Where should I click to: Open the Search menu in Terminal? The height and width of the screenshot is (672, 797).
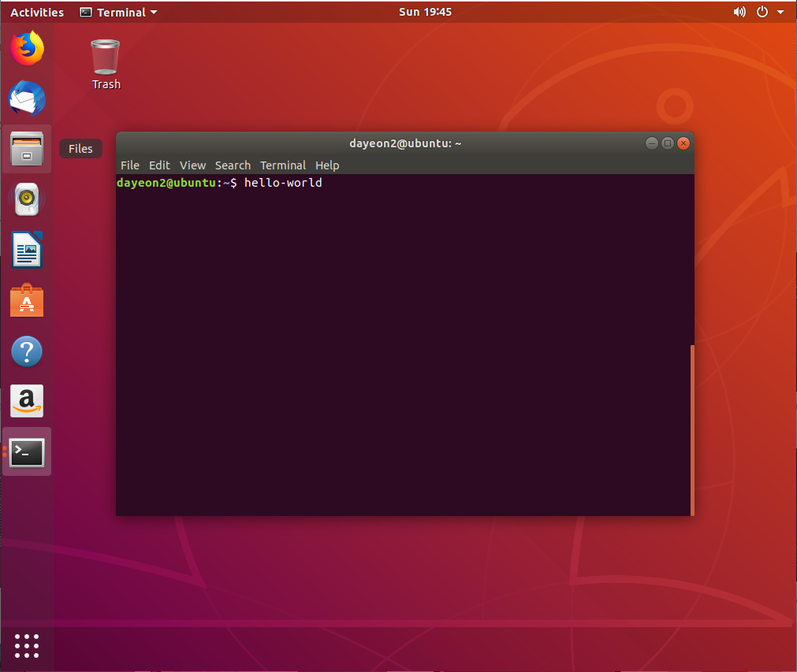(233, 165)
